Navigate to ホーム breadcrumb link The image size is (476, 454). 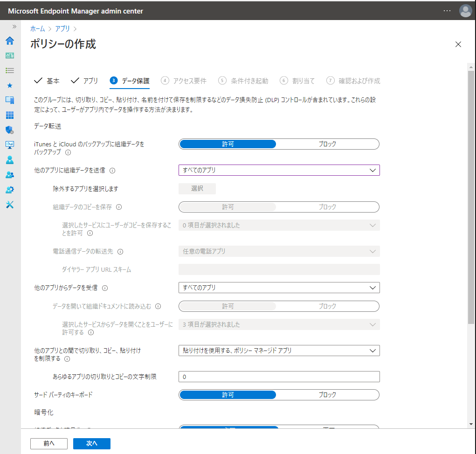[37, 28]
